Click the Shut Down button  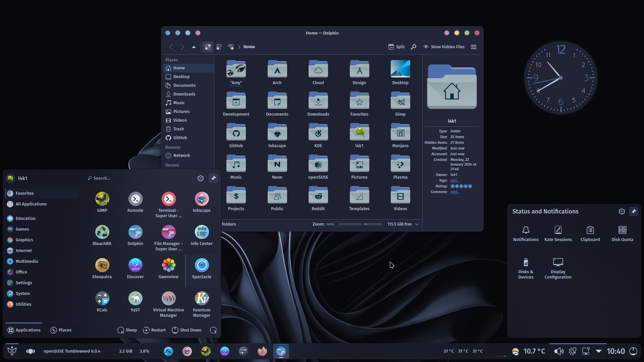pyautogui.click(x=186, y=330)
